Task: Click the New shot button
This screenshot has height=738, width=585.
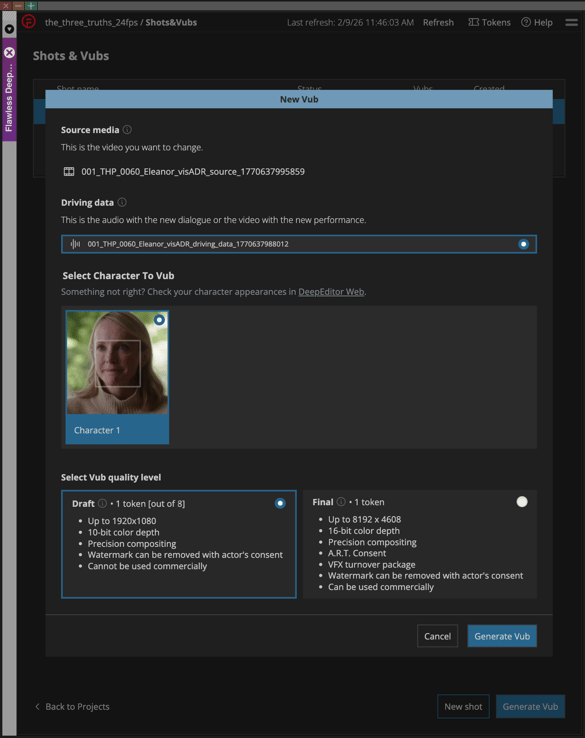Action: click(x=463, y=706)
